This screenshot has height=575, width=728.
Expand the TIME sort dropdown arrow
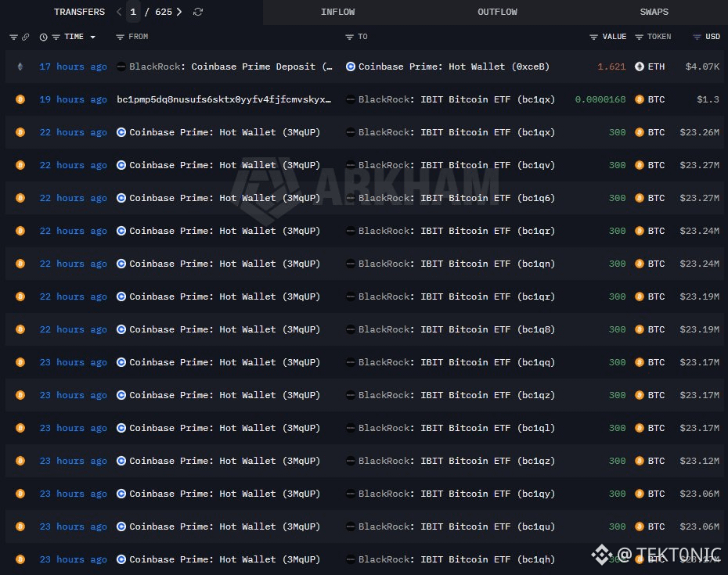click(93, 37)
